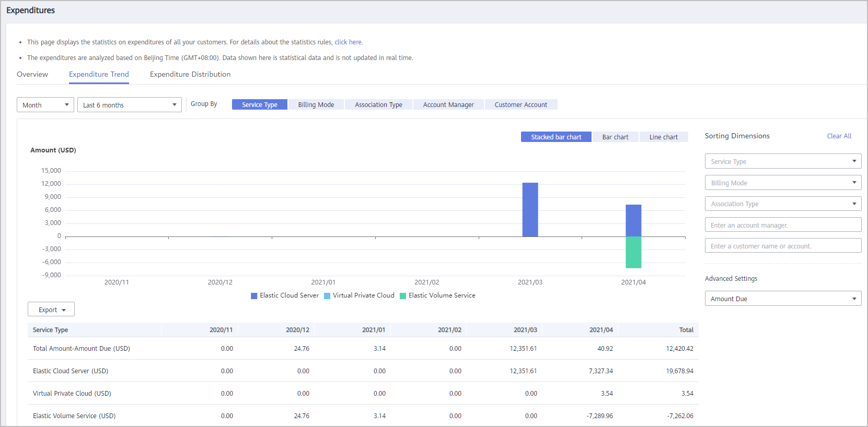Viewport: 868px width, 427px height.
Task: Click Clear All sorting dimensions
Action: (839, 136)
